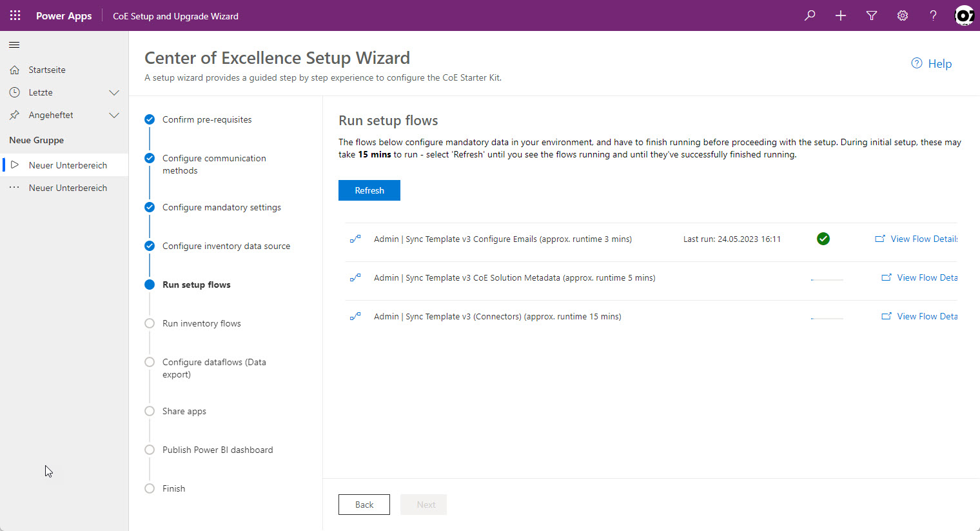The height and width of the screenshot is (531, 980).
Task: Click the flow icon next to CoE Solution Metadata
Action: (355, 277)
